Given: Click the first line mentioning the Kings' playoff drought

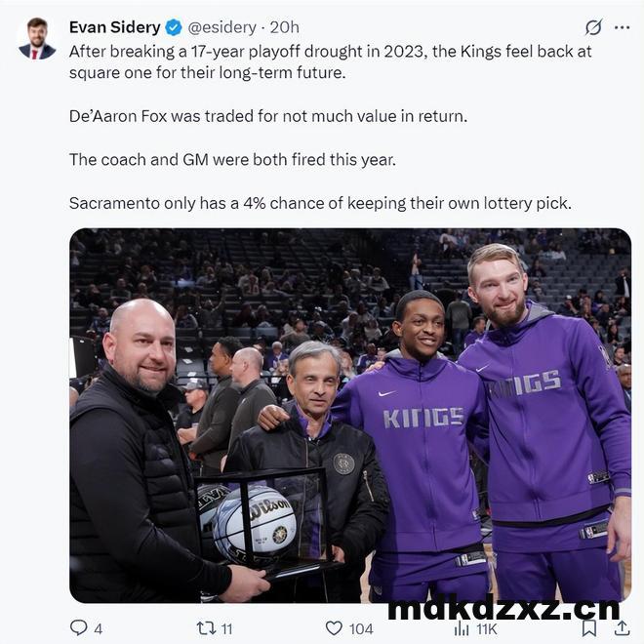Looking at the screenshot, I should (x=330, y=52).
